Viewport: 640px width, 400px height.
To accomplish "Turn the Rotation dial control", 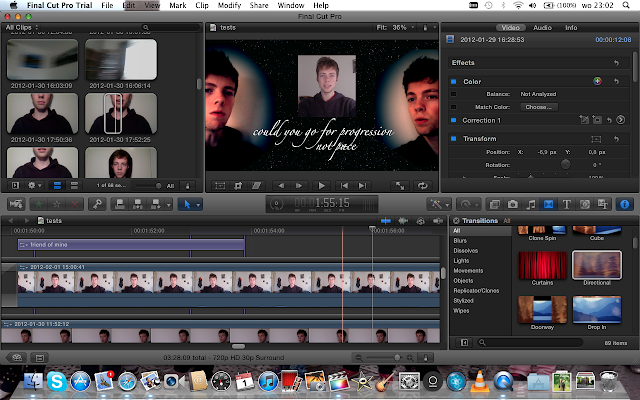I will coord(565,164).
